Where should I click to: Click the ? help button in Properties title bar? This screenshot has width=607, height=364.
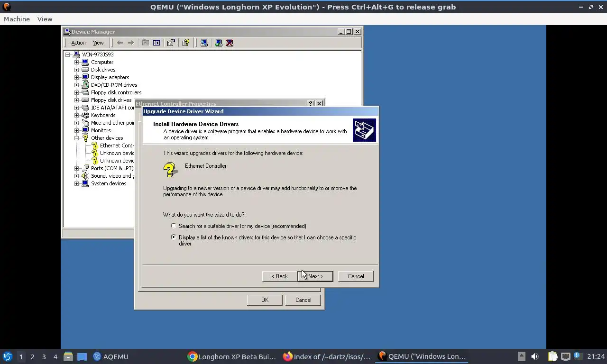point(311,103)
